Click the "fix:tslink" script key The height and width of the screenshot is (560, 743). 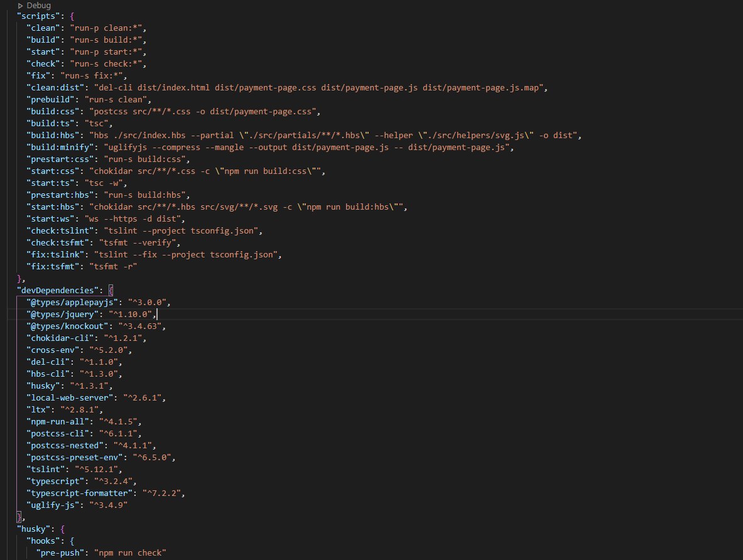pos(55,254)
